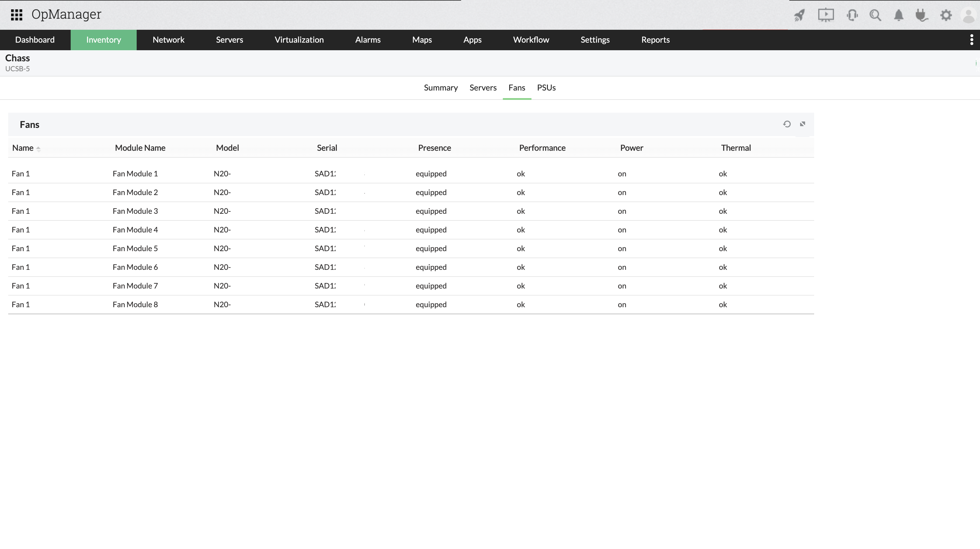Click the rocket getting-started icon
Image resolution: width=980 pixels, height=549 pixels.
coord(799,15)
